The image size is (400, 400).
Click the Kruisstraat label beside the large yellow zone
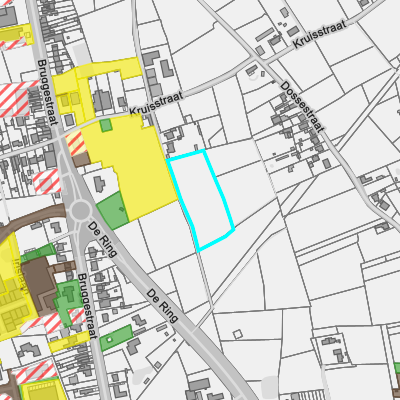(x=157, y=103)
